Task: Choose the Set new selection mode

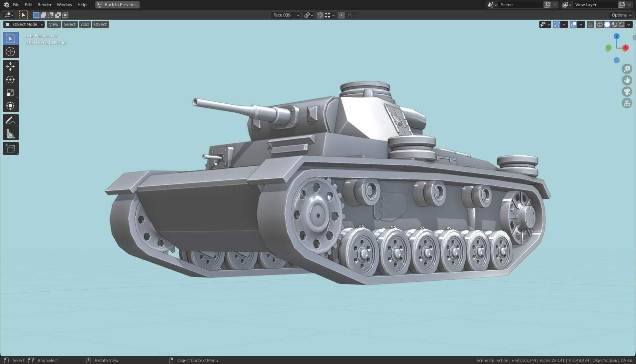Action: click(x=36, y=15)
